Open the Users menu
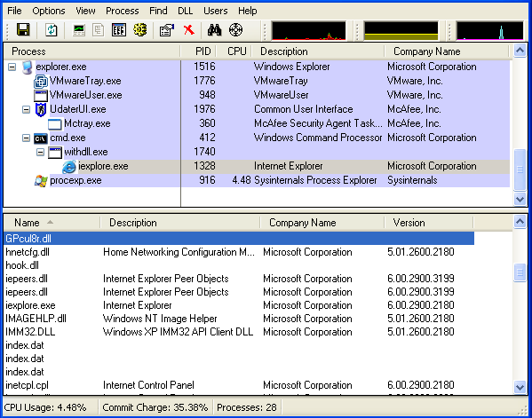Viewport: 532px width, 418px height. pos(216,11)
